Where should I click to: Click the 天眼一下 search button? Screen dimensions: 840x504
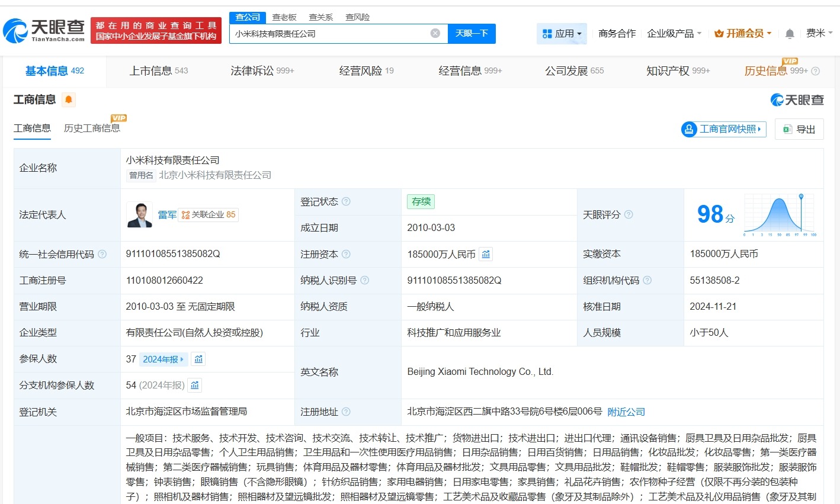[x=472, y=34]
